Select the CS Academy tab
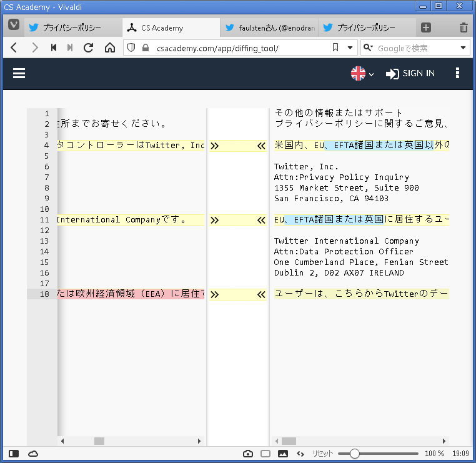This screenshot has height=463, width=476. click(x=171, y=27)
